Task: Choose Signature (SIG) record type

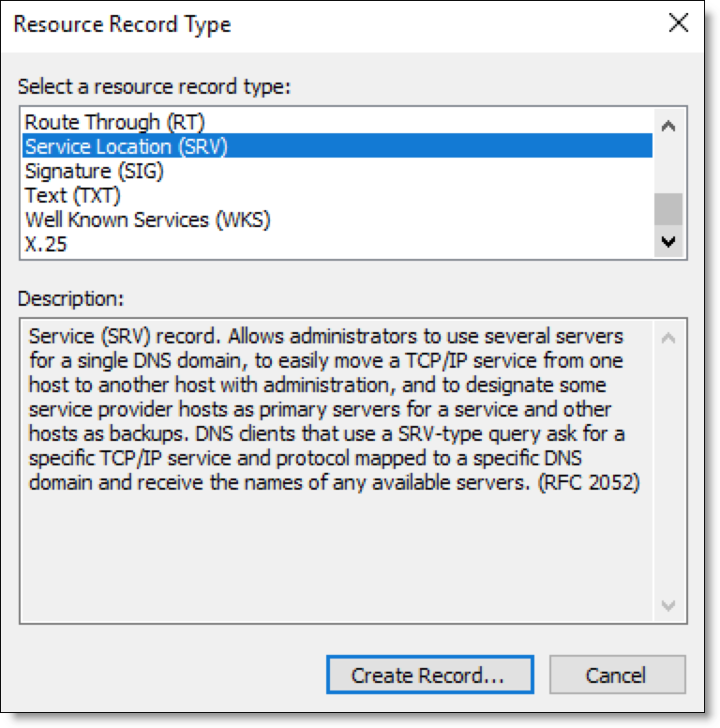Action: point(337,171)
